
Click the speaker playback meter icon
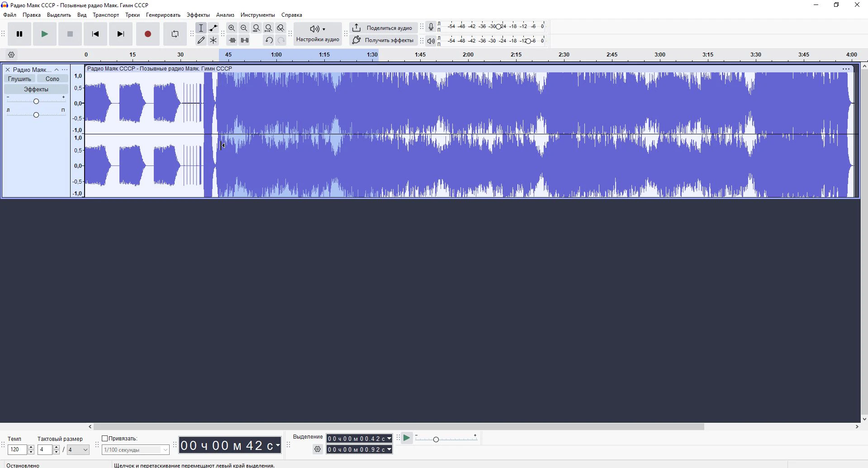(x=431, y=41)
